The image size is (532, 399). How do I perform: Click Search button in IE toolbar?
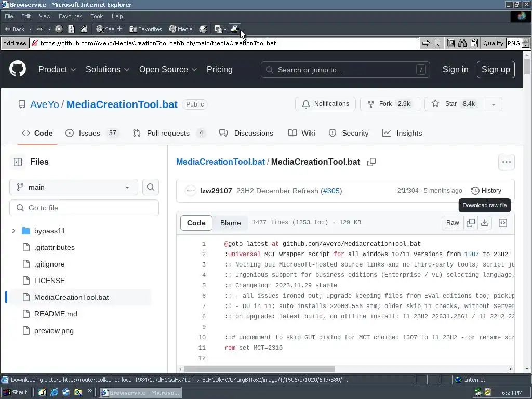[x=109, y=29]
